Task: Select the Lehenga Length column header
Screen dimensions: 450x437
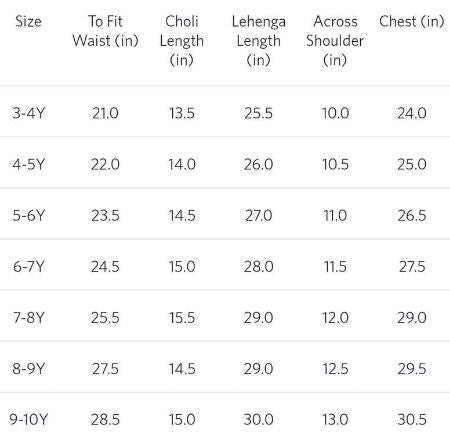Action: (259, 41)
